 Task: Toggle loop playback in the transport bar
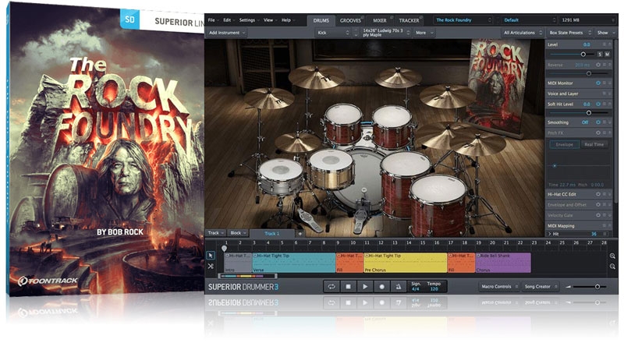click(331, 286)
